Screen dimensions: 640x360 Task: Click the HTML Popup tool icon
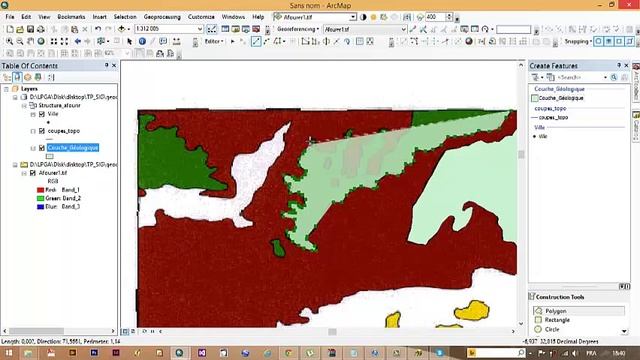pos(163,42)
